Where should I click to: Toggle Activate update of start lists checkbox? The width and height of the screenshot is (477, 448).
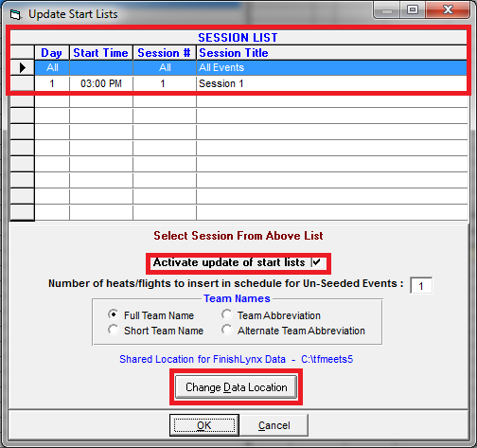(x=316, y=262)
